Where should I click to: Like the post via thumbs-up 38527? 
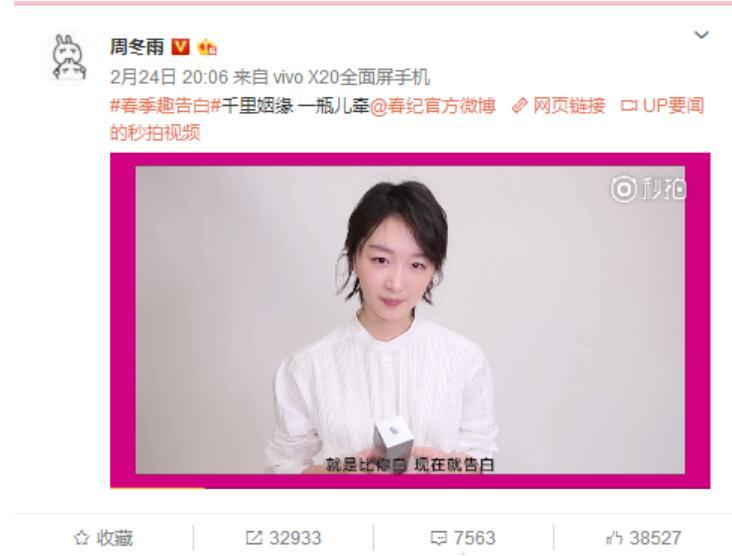tap(614, 538)
